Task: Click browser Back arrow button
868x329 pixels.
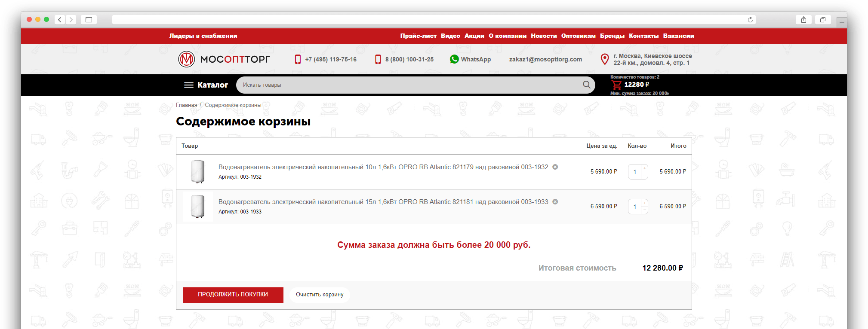Action: click(60, 20)
